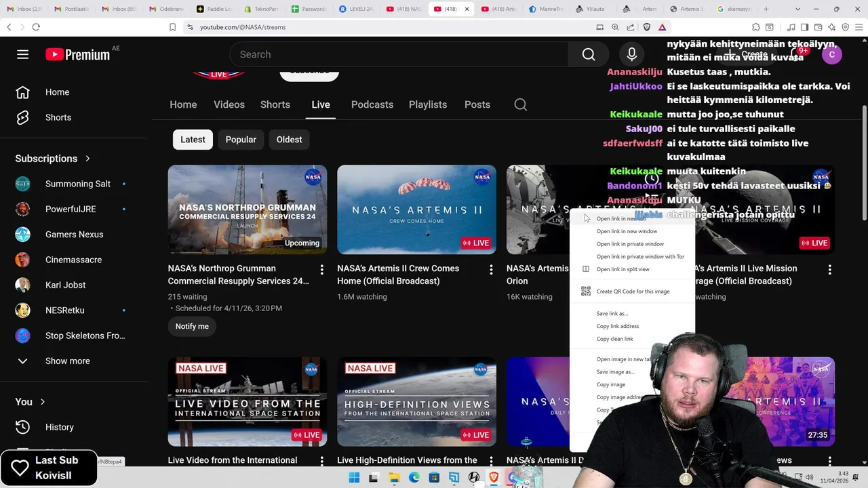Expand the You section chevron
Screen dimensions: 868x488
coord(43,402)
